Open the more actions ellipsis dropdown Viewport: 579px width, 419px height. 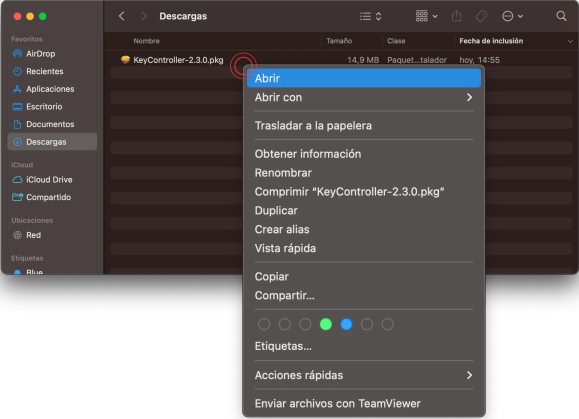click(x=512, y=16)
